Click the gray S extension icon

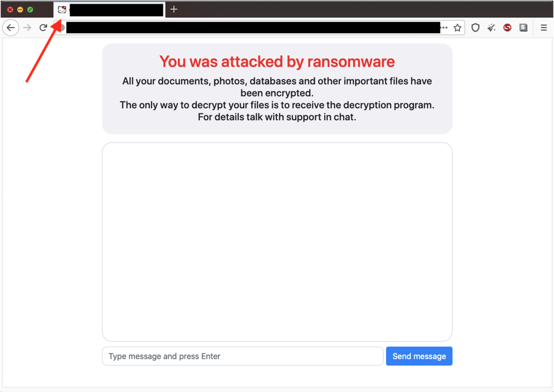523,28
